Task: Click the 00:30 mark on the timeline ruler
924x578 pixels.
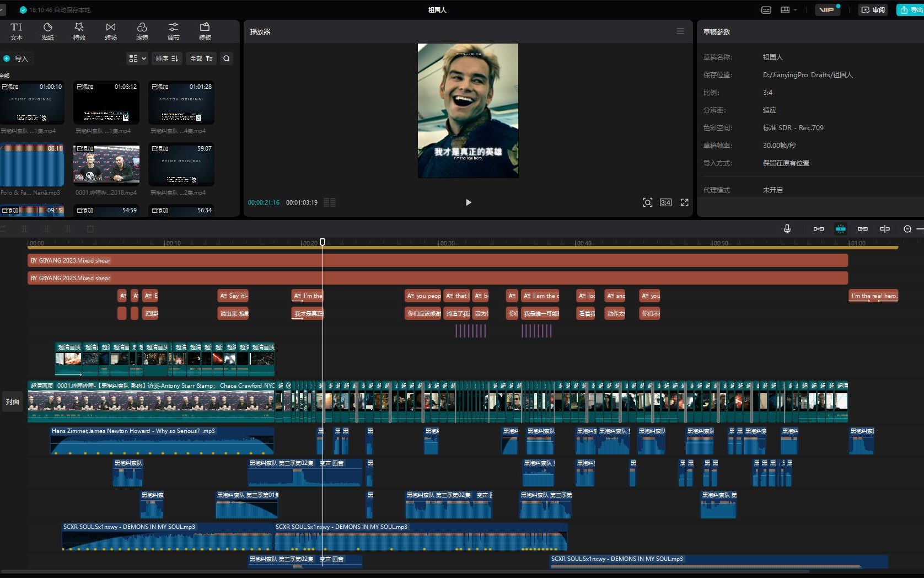Action: pyautogui.click(x=447, y=243)
